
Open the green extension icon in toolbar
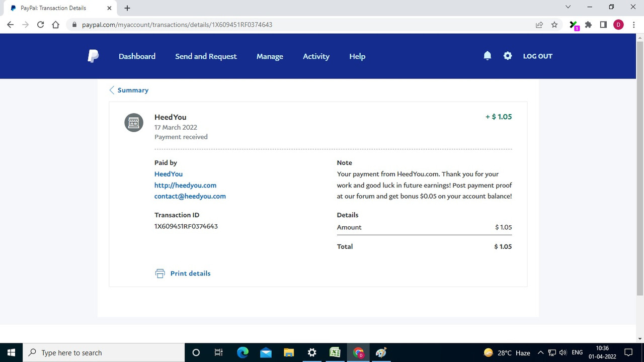574,25
